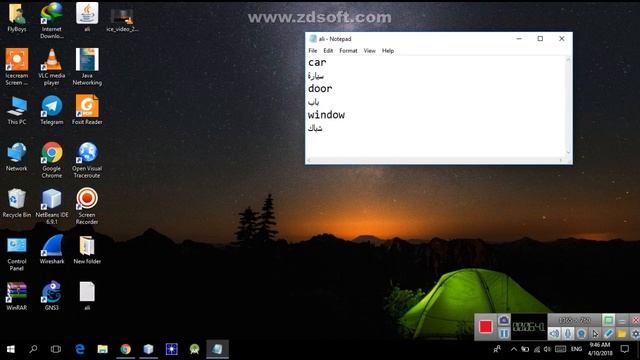
Task: Open the FlyBoys folder desktop icon
Action: pos(17,18)
